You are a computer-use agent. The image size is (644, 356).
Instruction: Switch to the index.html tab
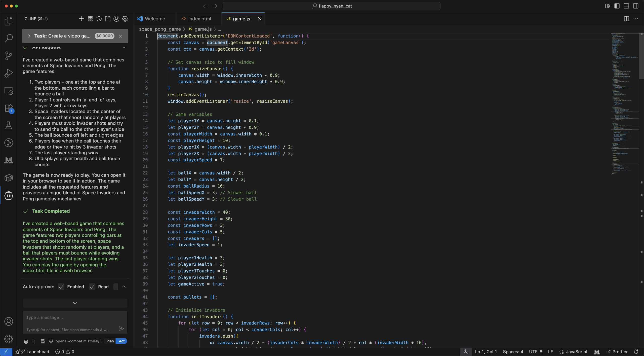click(x=199, y=19)
